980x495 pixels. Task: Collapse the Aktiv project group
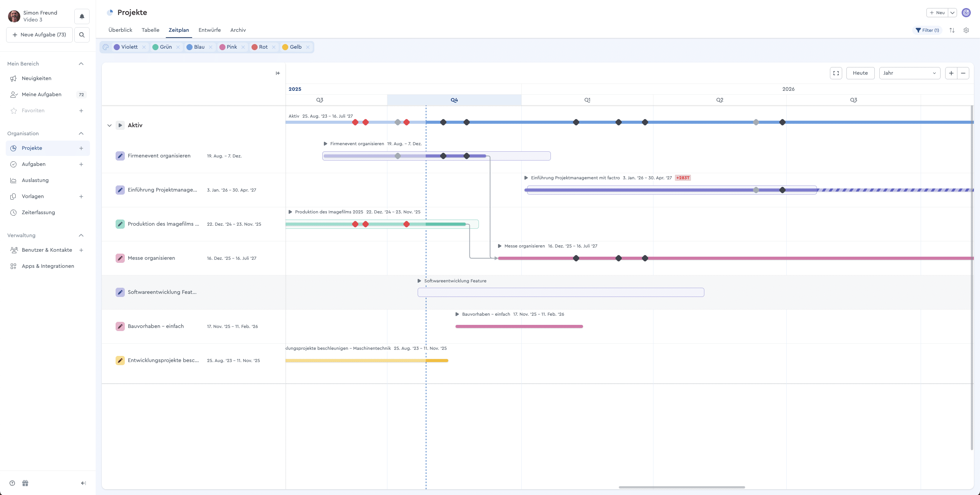point(109,125)
